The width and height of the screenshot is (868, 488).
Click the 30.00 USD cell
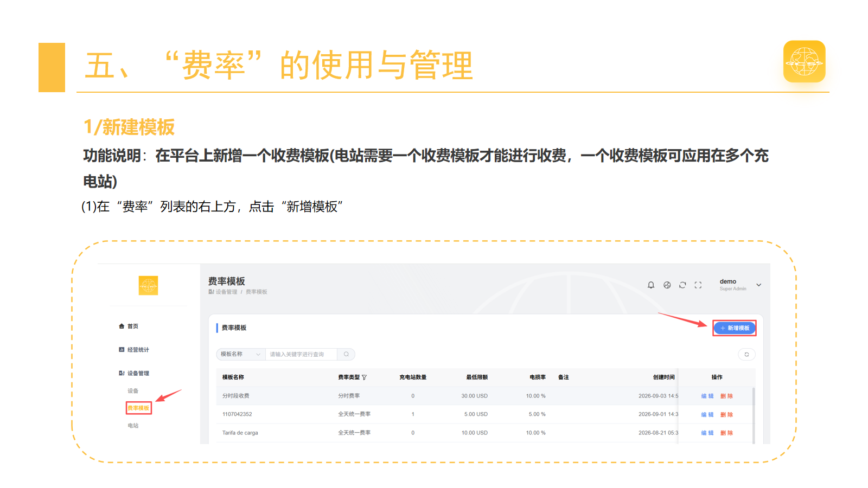coord(475,396)
